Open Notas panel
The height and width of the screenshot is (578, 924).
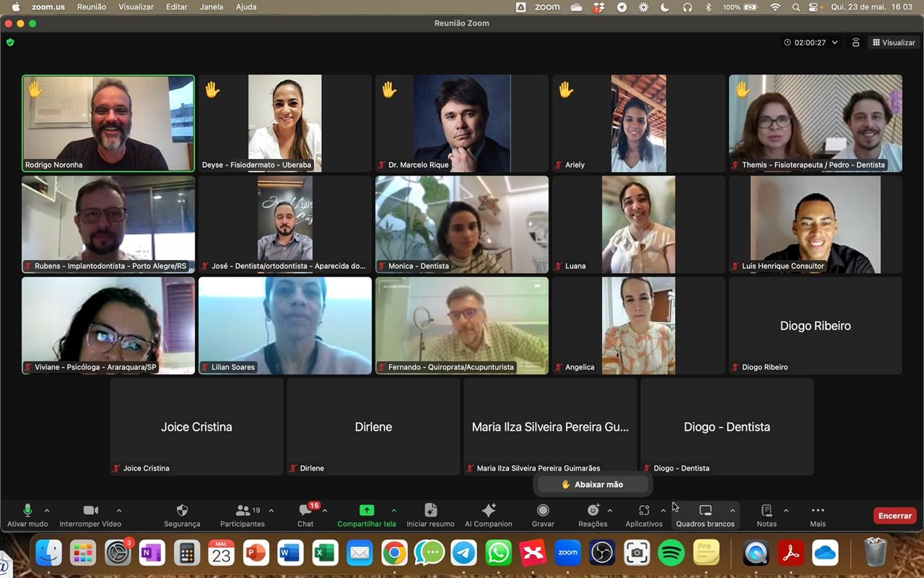point(767,514)
